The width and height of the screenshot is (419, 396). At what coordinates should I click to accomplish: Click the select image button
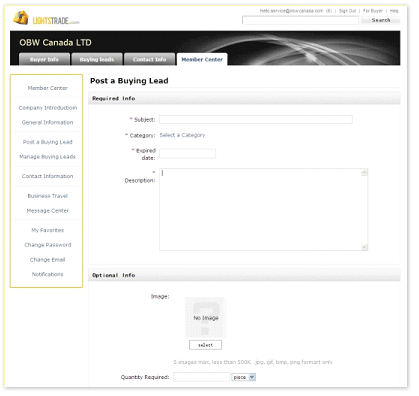(x=205, y=345)
